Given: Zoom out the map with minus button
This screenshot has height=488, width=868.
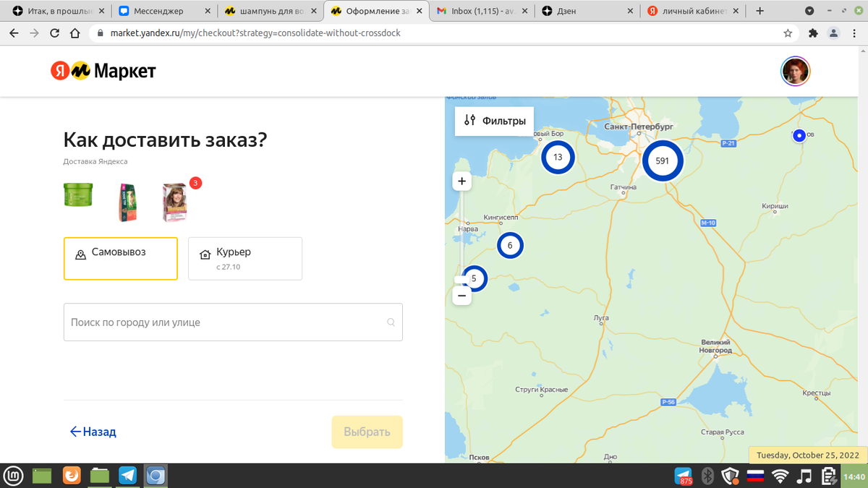Looking at the screenshot, I should 461,295.
